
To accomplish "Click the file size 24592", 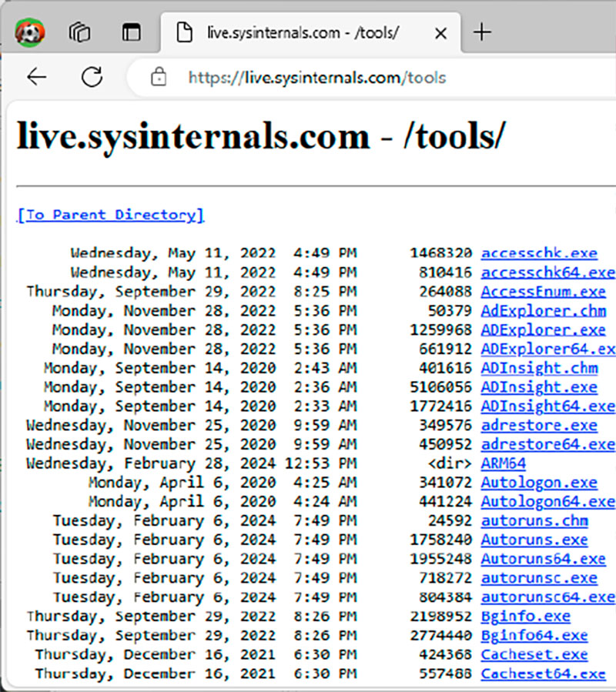I will [x=450, y=521].
